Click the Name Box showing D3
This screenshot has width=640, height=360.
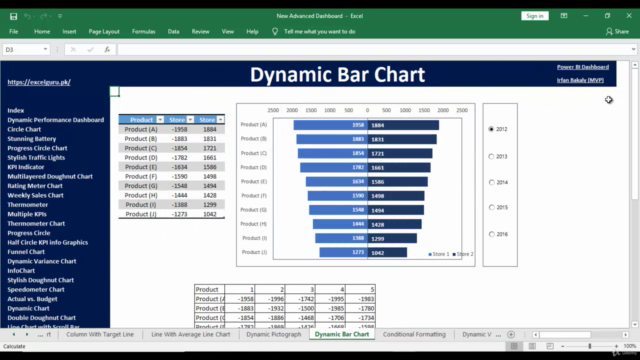tap(22, 49)
